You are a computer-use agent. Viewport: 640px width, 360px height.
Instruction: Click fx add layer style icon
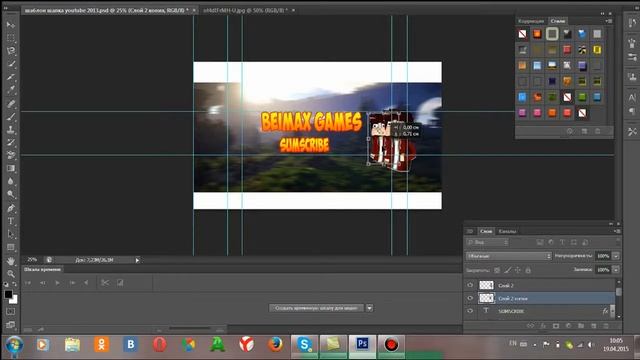543,326
